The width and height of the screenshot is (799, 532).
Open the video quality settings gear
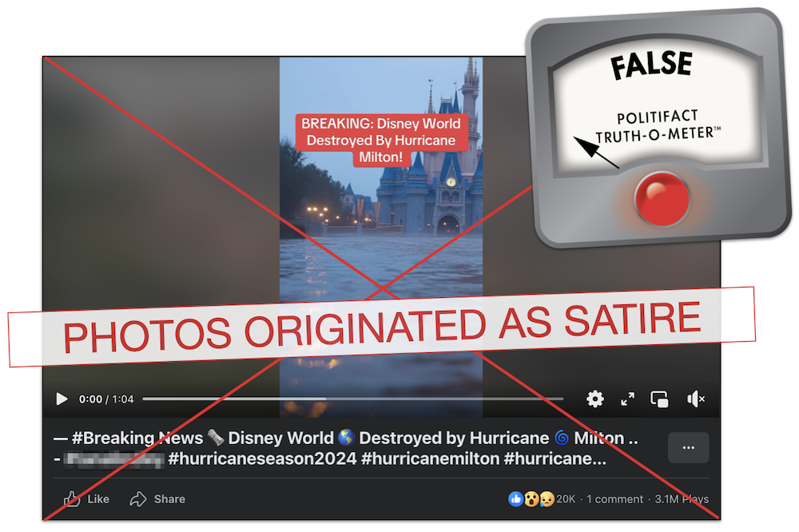pyautogui.click(x=595, y=399)
